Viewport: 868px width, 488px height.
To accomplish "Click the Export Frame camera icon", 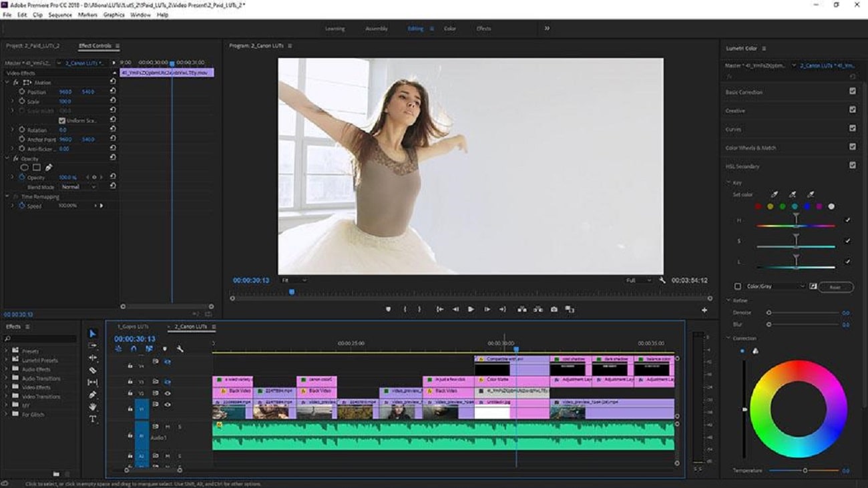I will tap(554, 309).
